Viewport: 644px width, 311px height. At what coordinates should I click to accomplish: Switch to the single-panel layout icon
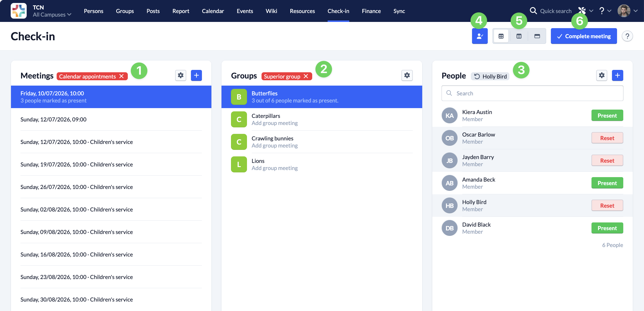point(537,36)
